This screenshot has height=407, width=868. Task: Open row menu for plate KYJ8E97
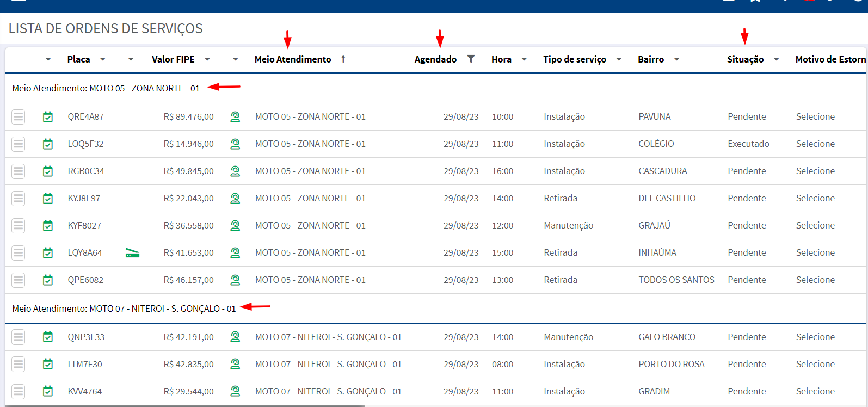[19, 198]
